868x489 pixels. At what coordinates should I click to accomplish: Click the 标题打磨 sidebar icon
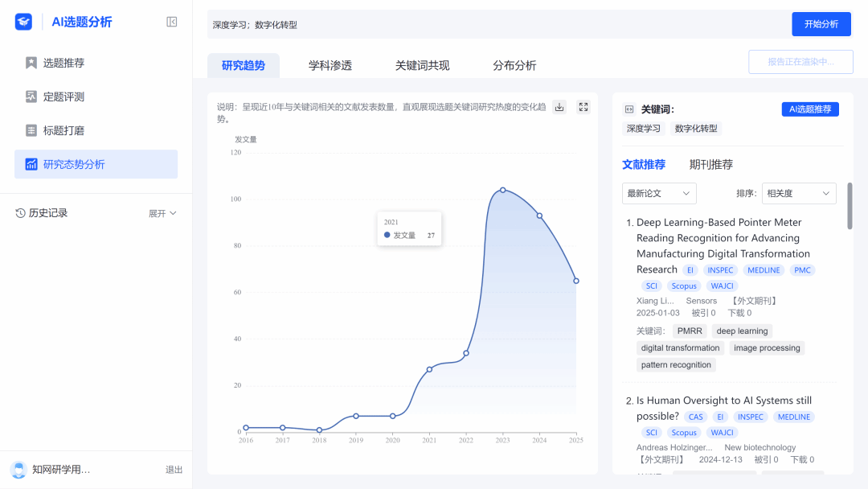pos(31,130)
